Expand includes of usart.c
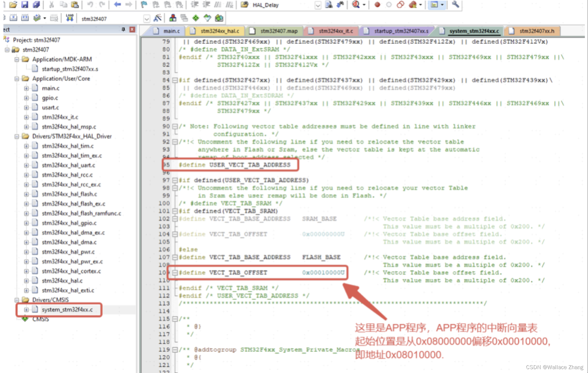588x373 pixels. point(26,107)
